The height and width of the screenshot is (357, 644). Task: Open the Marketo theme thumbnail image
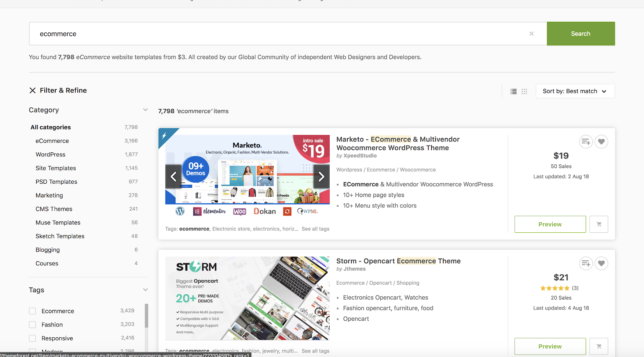[248, 177]
